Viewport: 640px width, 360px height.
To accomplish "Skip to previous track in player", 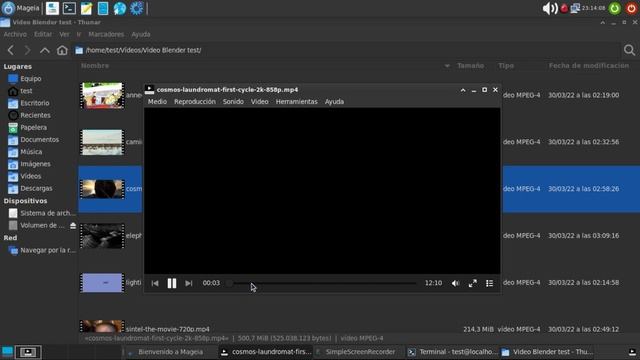I will (x=155, y=283).
